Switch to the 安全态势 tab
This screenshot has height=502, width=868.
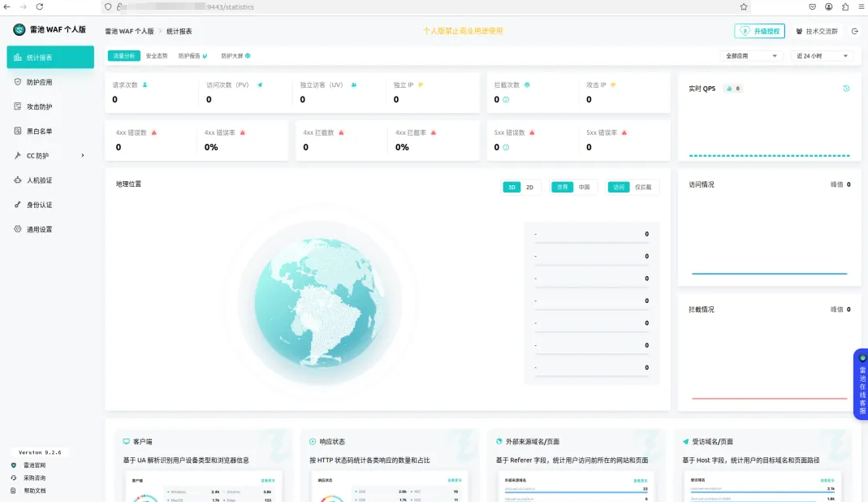pos(156,57)
